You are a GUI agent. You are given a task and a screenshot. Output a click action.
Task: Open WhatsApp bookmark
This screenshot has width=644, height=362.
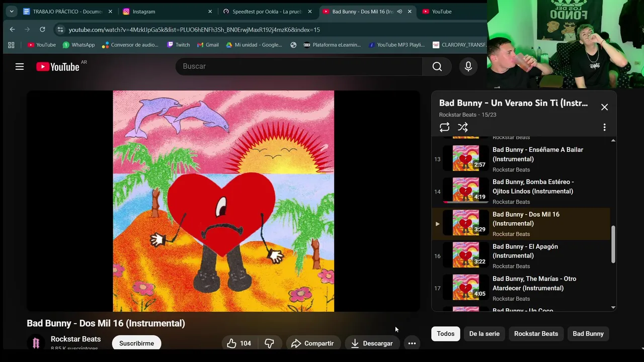click(78, 45)
